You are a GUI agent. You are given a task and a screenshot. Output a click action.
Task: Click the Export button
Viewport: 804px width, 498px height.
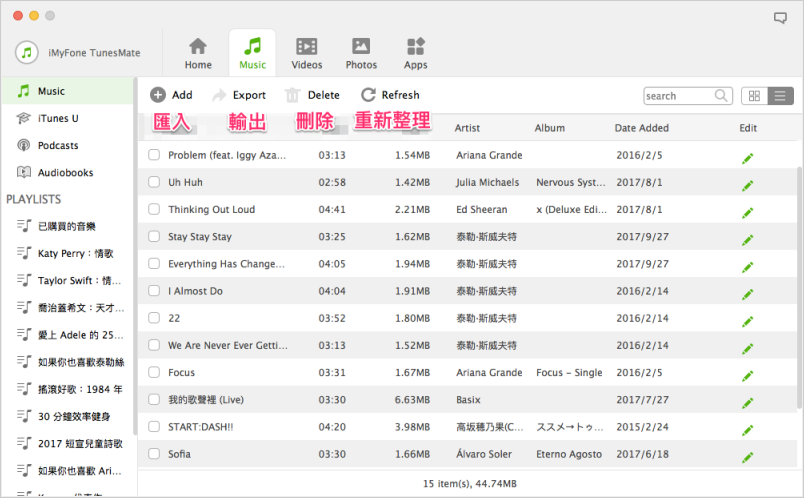pyautogui.click(x=239, y=95)
